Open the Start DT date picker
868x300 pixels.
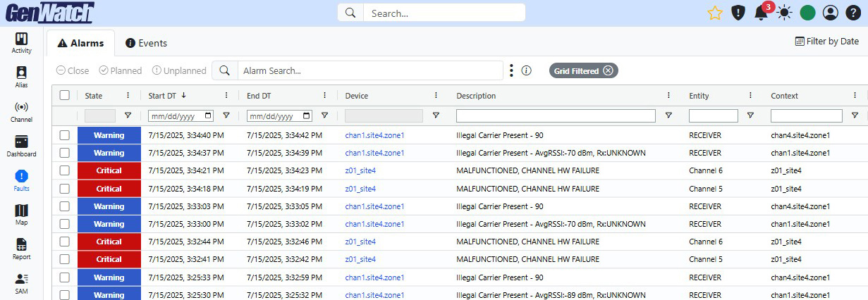point(208,115)
